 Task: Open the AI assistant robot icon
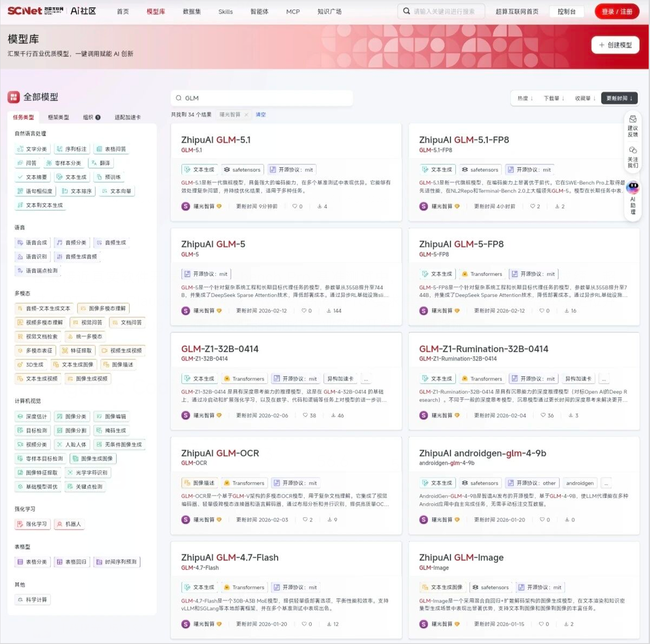pos(633,187)
